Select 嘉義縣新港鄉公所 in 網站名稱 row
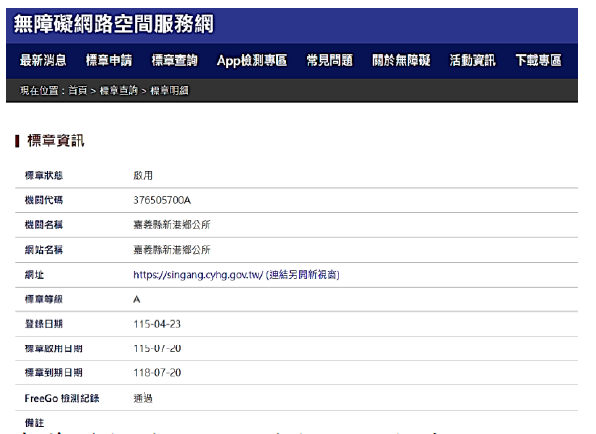 point(172,250)
